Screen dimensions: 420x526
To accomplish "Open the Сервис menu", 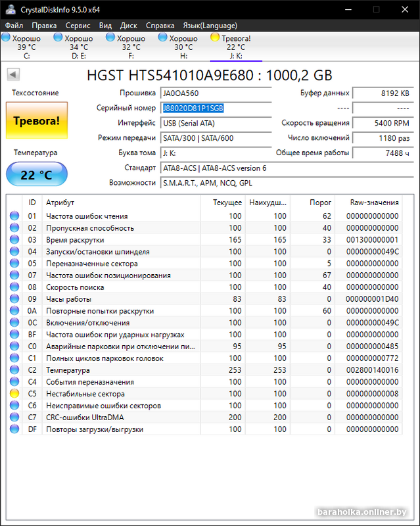I will tap(78, 25).
